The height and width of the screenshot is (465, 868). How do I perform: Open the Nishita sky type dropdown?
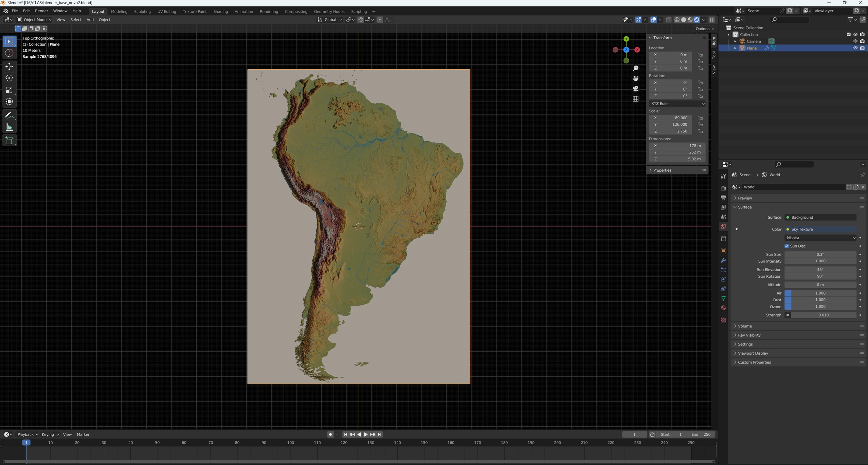(820, 238)
